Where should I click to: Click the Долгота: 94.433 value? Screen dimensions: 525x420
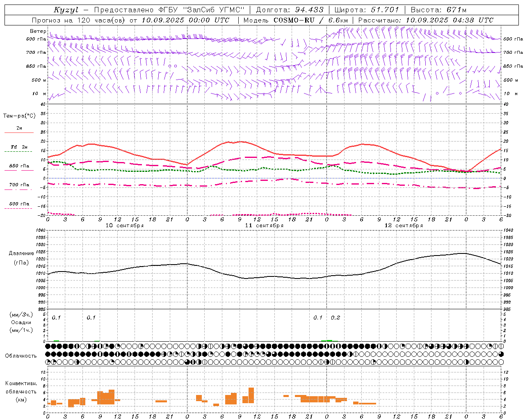[x=290, y=10]
